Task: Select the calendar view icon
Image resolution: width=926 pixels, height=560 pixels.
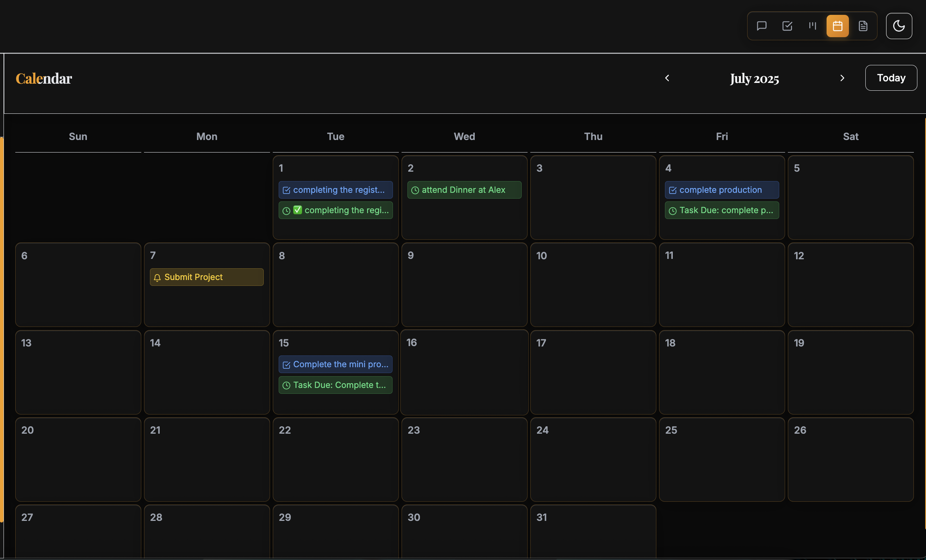Action: [x=838, y=26]
